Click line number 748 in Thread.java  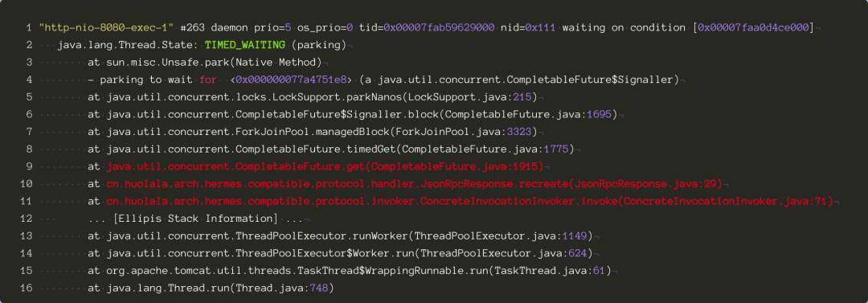pos(319,289)
